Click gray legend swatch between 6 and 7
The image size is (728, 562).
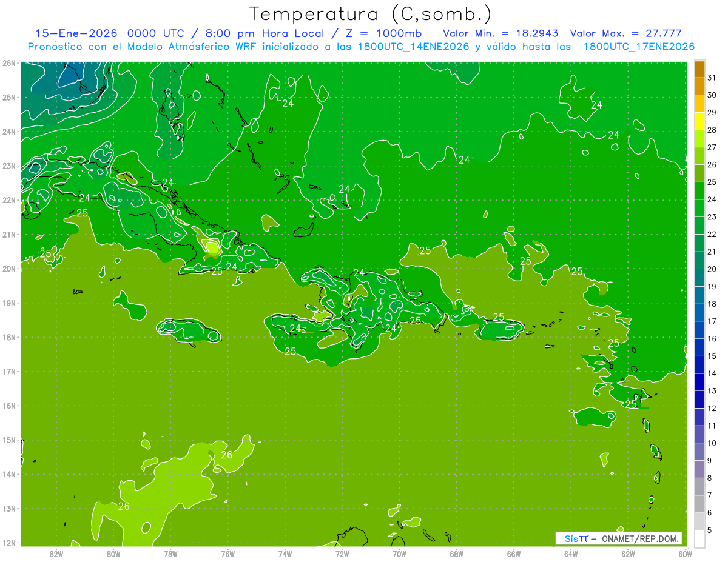coord(699,504)
